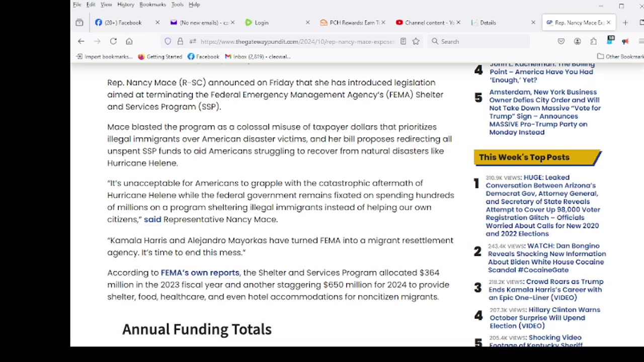Open the site permissions icon
The width and height of the screenshot is (644, 362).
click(193, 41)
